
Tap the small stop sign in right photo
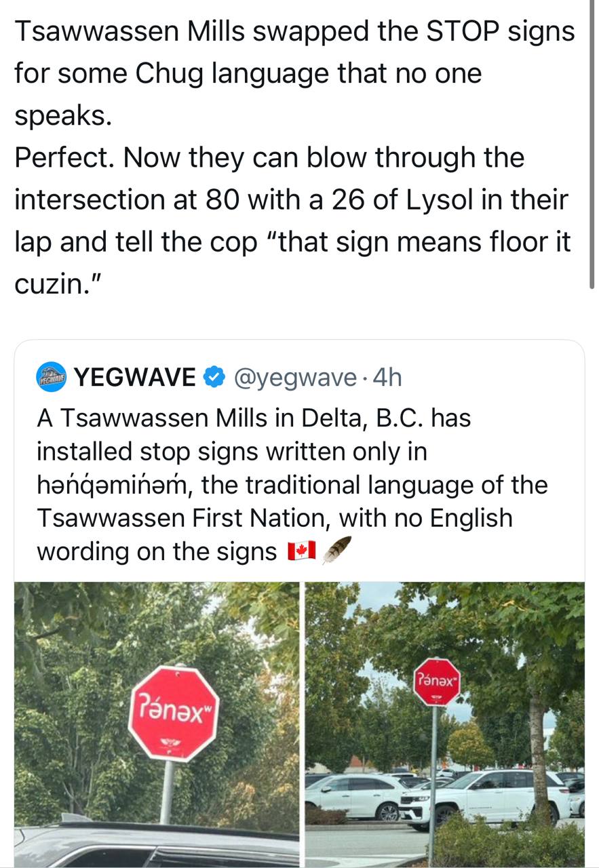[x=437, y=682]
